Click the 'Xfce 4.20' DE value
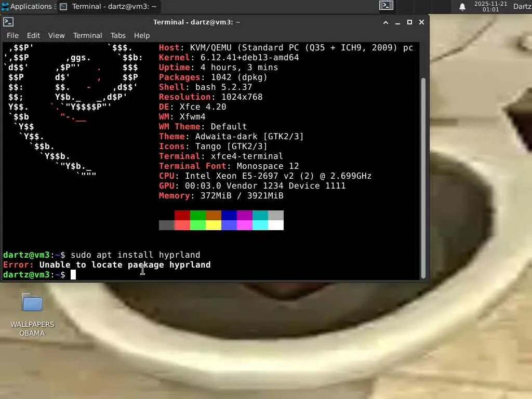This screenshot has width=532, height=399. pos(203,107)
